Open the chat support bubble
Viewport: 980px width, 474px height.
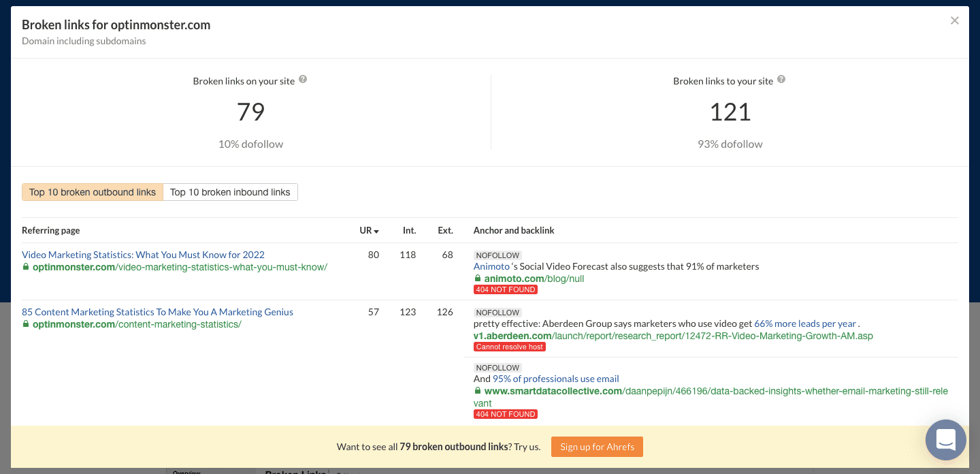click(946, 439)
